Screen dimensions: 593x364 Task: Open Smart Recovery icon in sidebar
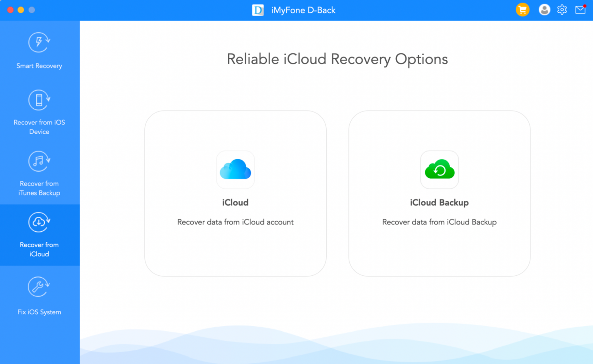(39, 42)
